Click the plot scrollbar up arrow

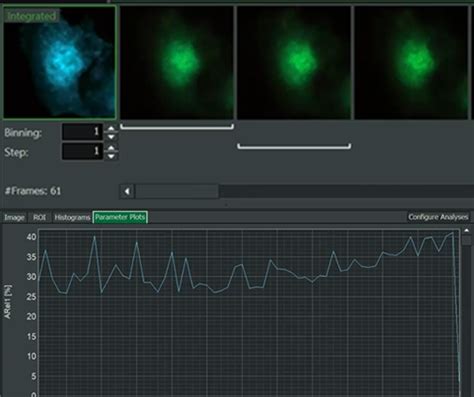coord(467,231)
